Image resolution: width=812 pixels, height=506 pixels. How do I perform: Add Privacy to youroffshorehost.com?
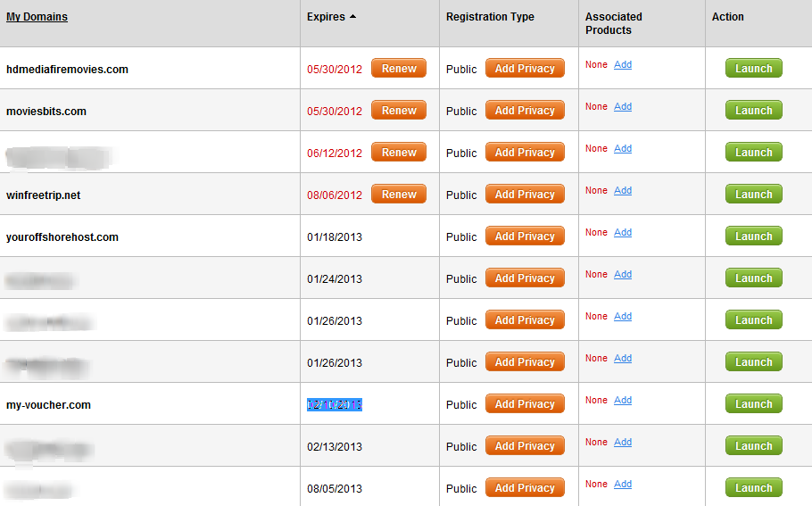click(x=525, y=236)
